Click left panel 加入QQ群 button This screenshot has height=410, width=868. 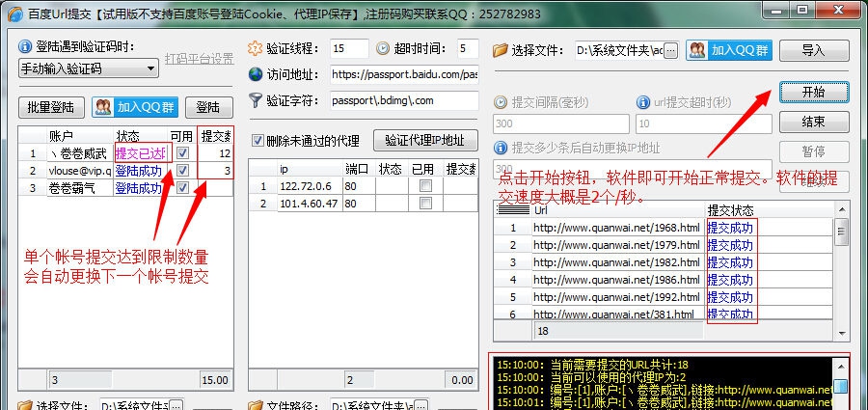point(135,107)
